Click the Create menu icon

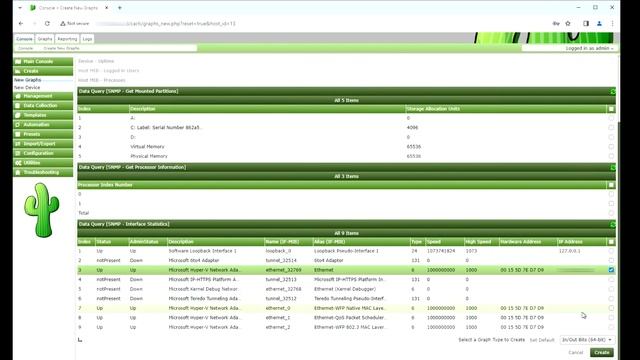click(18, 71)
